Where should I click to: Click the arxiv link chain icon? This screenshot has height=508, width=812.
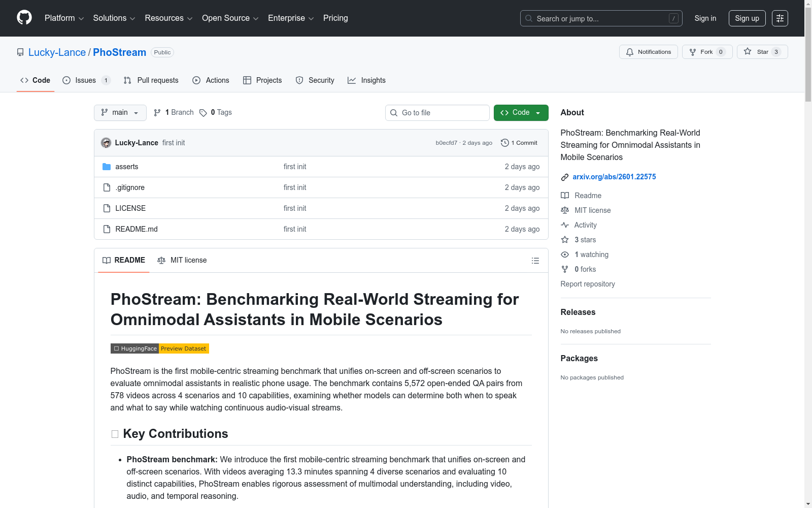pyautogui.click(x=564, y=177)
